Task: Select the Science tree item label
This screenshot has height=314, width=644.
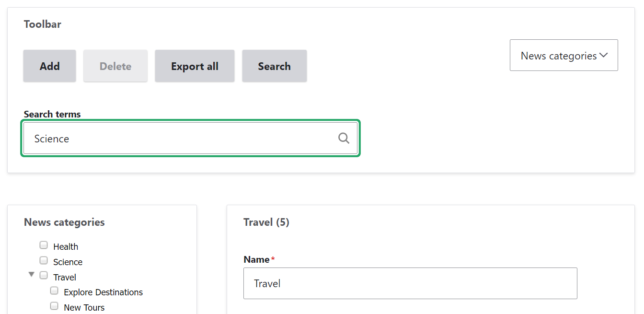Action: (x=68, y=262)
